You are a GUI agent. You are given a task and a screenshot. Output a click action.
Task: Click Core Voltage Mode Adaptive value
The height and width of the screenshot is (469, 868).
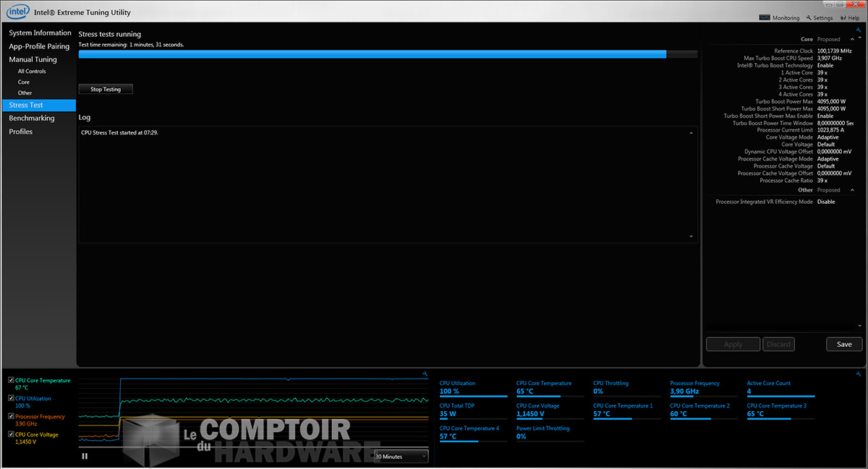[x=828, y=137]
